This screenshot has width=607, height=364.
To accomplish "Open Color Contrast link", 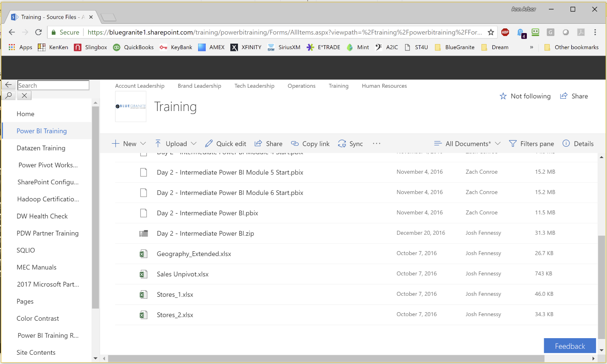I will [x=38, y=318].
